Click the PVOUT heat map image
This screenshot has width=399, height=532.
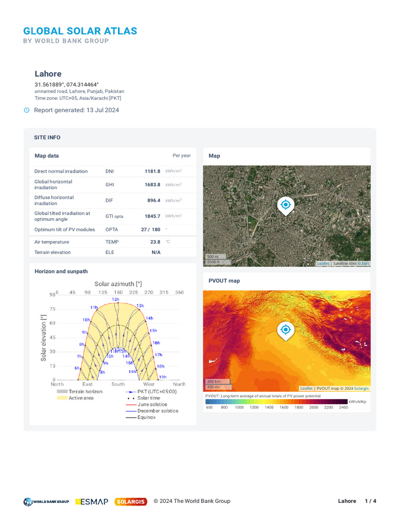point(287,341)
